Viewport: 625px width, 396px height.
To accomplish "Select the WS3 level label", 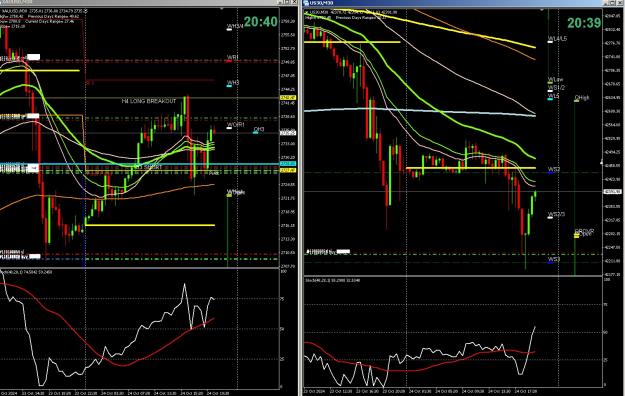I will coord(554,260).
